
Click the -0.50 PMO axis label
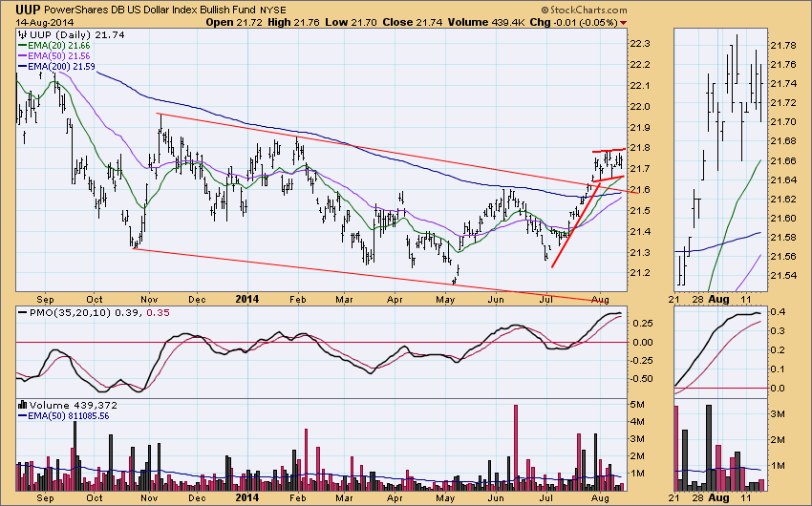point(642,378)
